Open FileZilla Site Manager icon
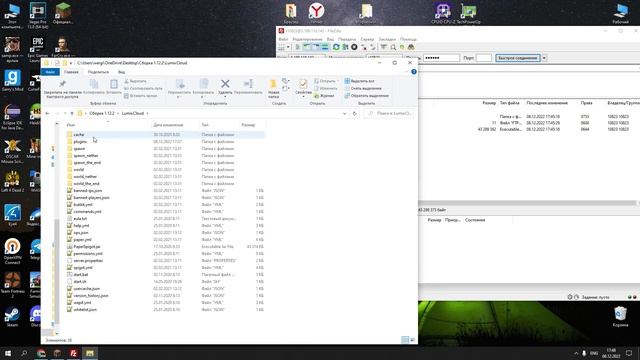The height and width of the screenshot is (360, 640). pos(282,47)
